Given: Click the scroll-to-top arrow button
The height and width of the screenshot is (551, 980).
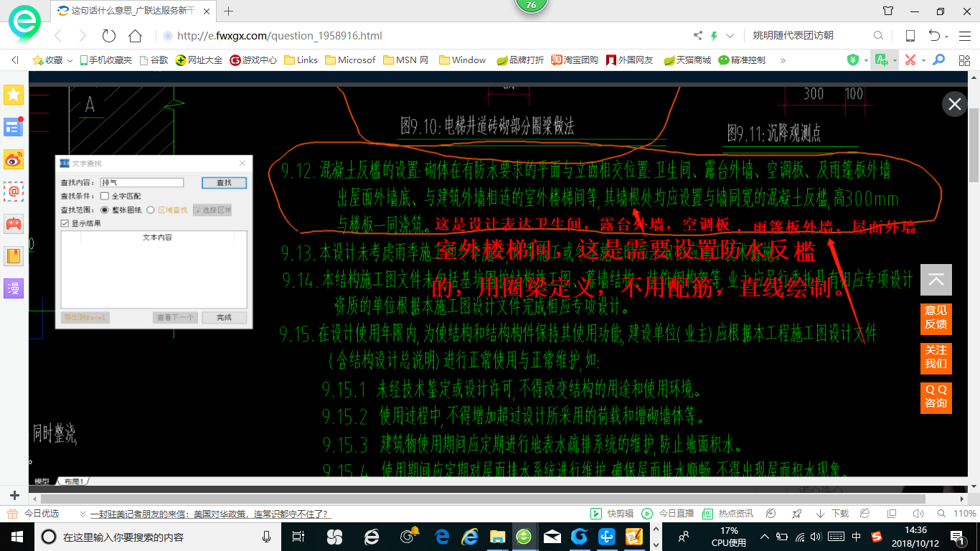Looking at the screenshot, I should point(936,280).
